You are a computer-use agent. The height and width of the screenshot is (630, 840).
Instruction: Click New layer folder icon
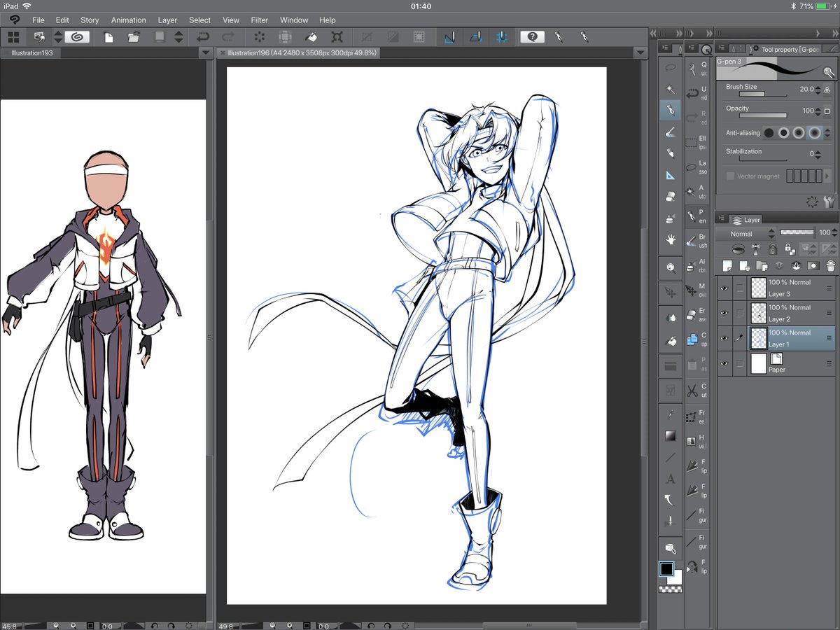click(762, 266)
